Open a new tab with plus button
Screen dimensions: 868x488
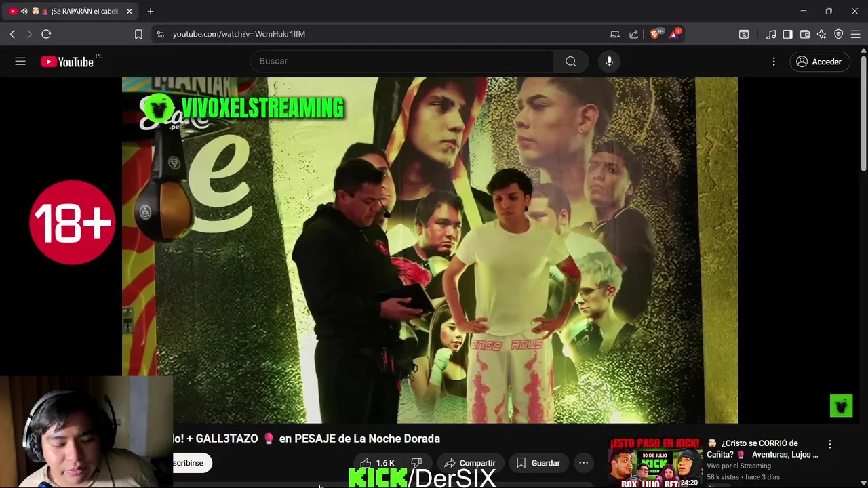coord(151,12)
